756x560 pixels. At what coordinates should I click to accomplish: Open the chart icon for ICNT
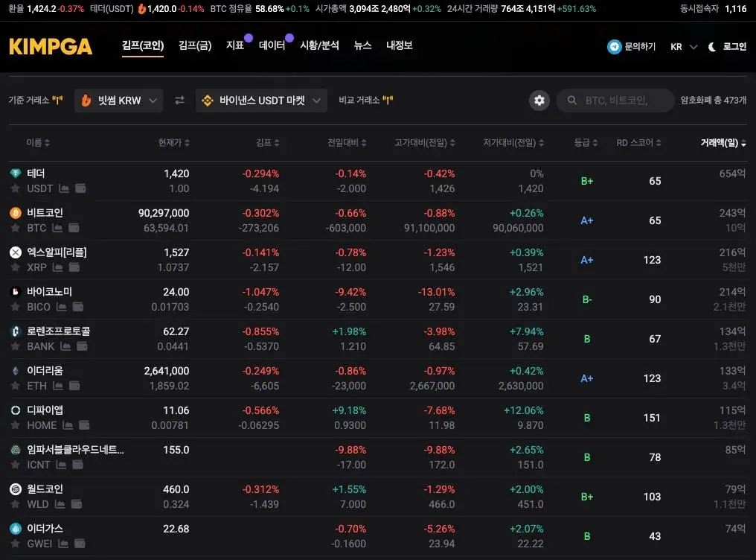[x=61, y=465]
